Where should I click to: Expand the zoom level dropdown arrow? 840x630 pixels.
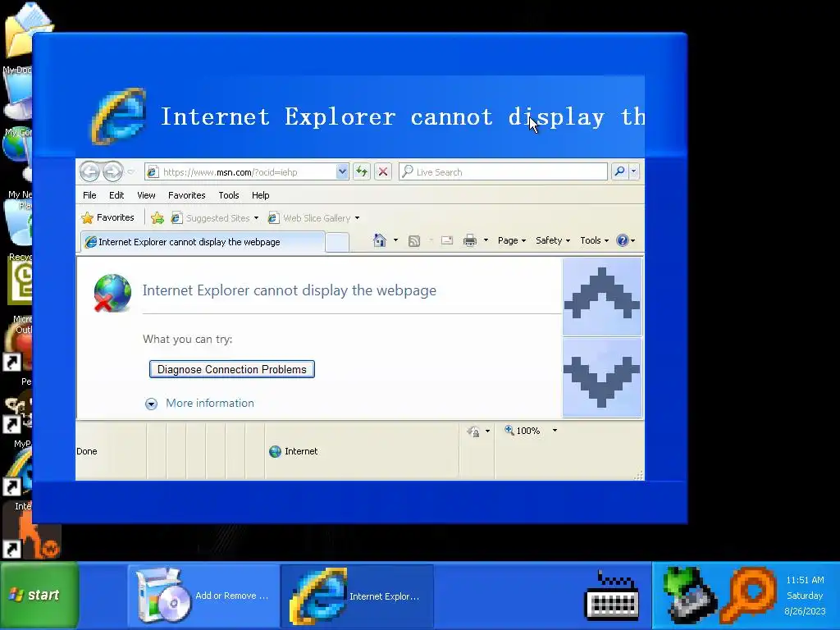[x=555, y=431]
